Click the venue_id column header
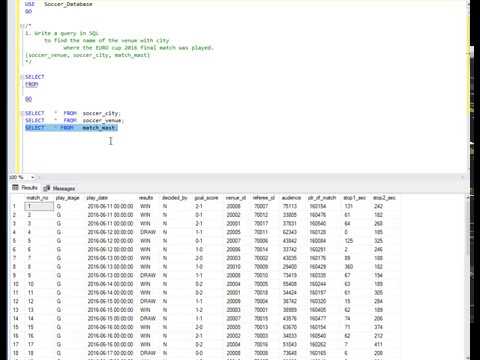480x360 pixels. pos(236,198)
